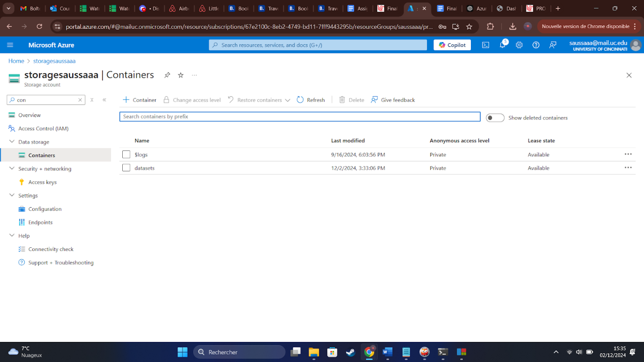Sort by Last modified column header
The width and height of the screenshot is (644, 362).
[348, 140]
